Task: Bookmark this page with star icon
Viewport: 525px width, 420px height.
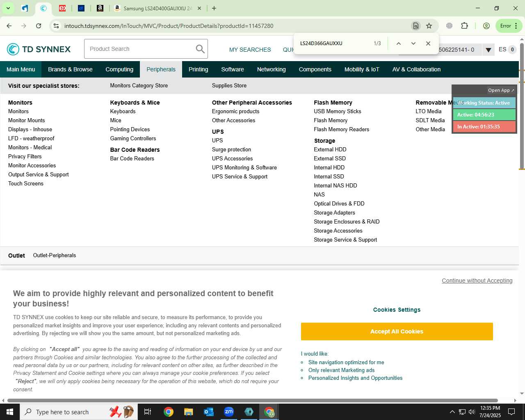Action: tap(429, 26)
